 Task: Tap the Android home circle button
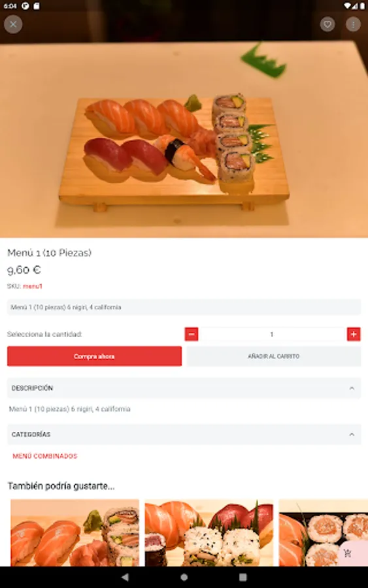point(184,577)
